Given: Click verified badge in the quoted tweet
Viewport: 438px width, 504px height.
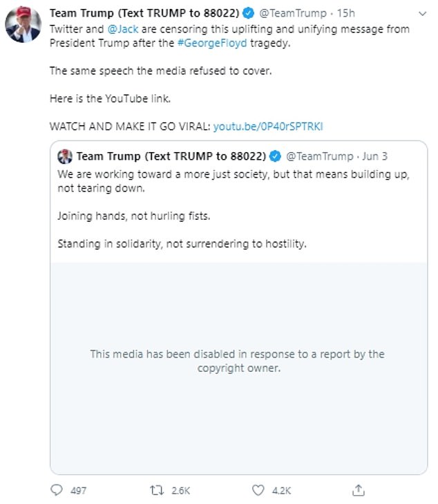Looking at the screenshot, I should [275, 156].
